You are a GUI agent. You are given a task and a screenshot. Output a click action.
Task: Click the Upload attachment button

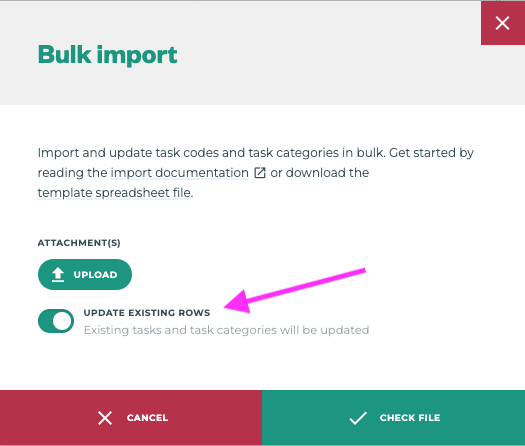85,275
